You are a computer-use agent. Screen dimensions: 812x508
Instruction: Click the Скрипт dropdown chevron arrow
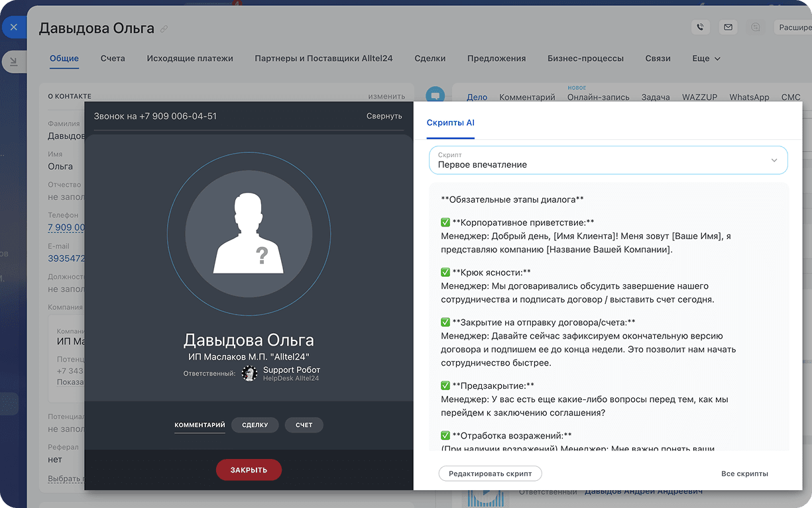pyautogui.click(x=774, y=160)
